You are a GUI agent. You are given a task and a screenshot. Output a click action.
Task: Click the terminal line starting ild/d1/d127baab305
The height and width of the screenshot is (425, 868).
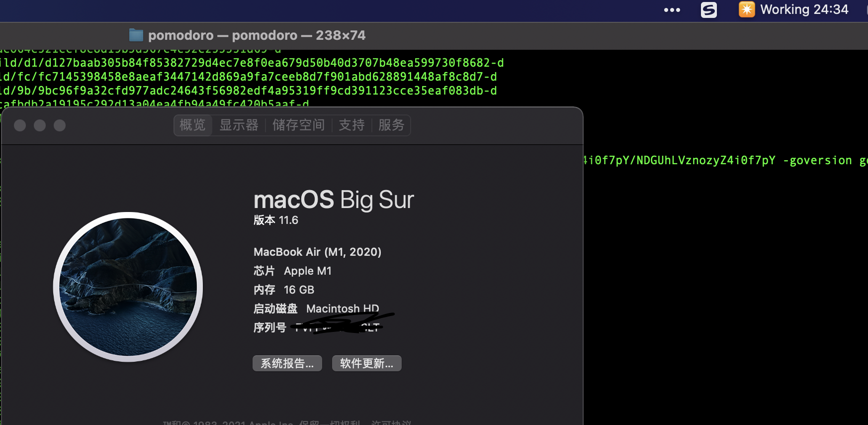pos(252,63)
